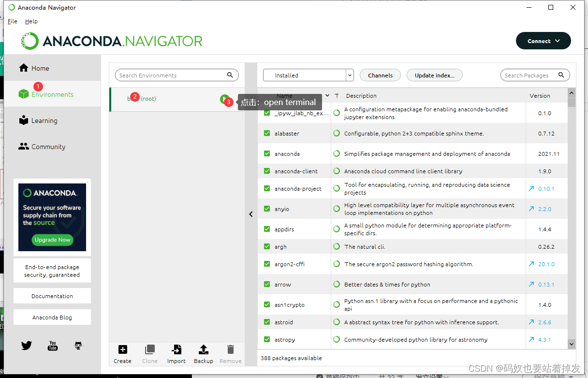588x378 pixels.
Task: Click the update arrow for astropy 4.3.1
Action: (x=531, y=339)
